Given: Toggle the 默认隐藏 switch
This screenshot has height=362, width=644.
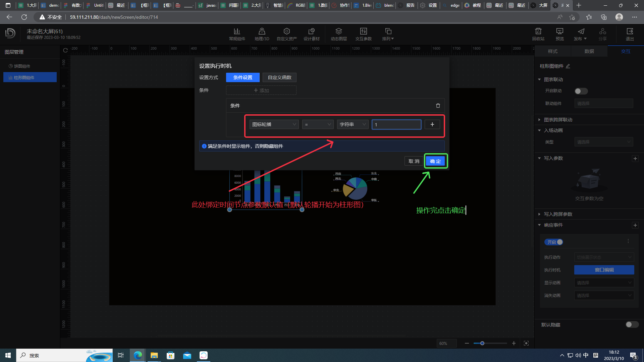Looking at the screenshot, I should coord(632,324).
